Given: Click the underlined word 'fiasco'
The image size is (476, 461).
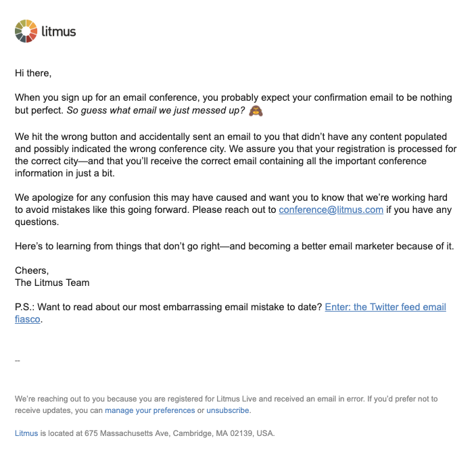Looking at the screenshot, I should pyautogui.click(x=27, y=319).
